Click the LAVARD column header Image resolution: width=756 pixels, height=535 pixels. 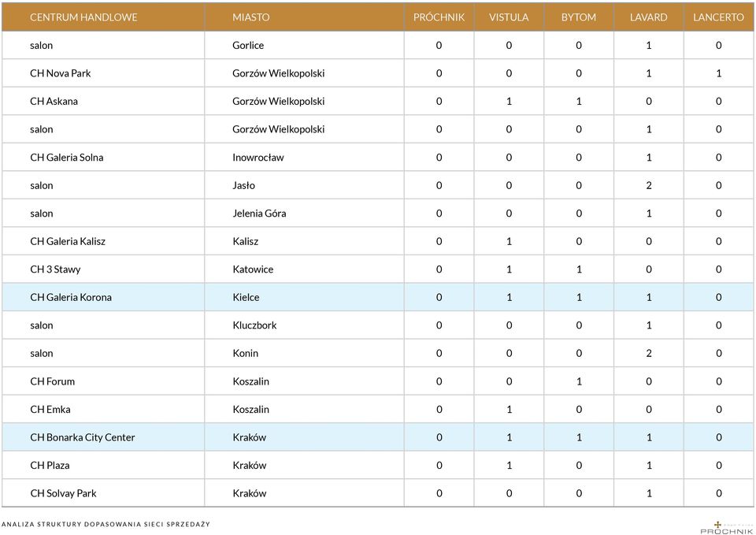(648, 17)
